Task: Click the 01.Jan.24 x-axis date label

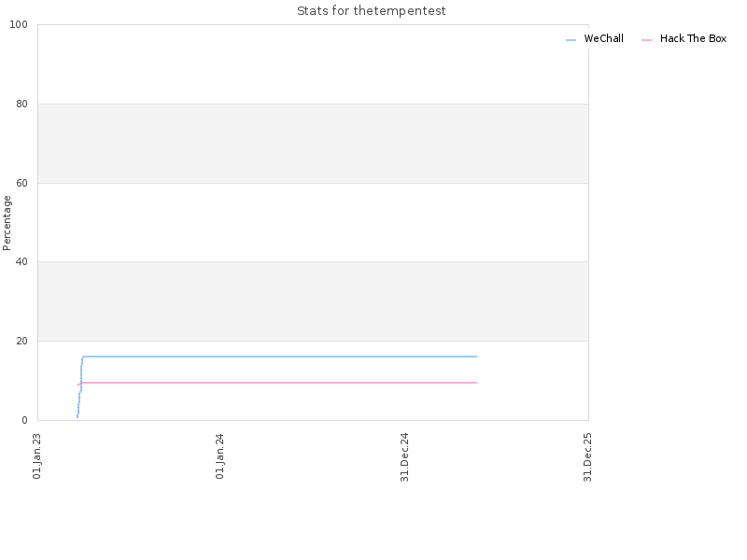Action: tap(219, 456)
